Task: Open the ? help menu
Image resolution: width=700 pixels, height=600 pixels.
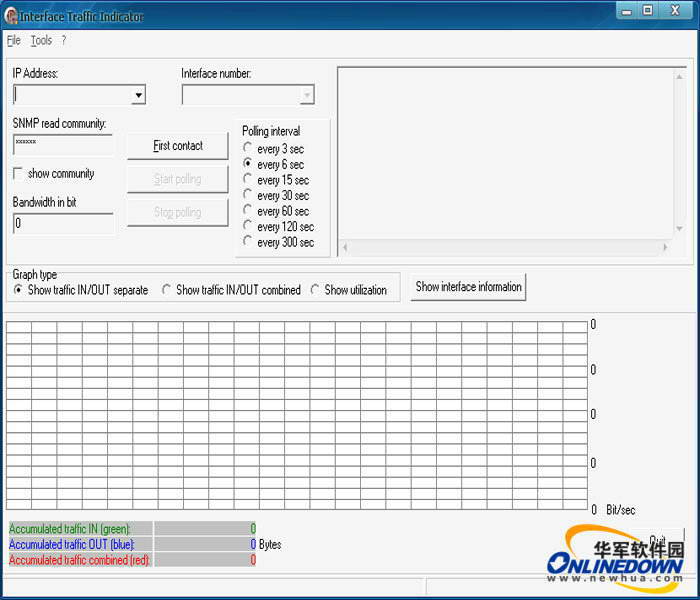Action: pos(64,41)
